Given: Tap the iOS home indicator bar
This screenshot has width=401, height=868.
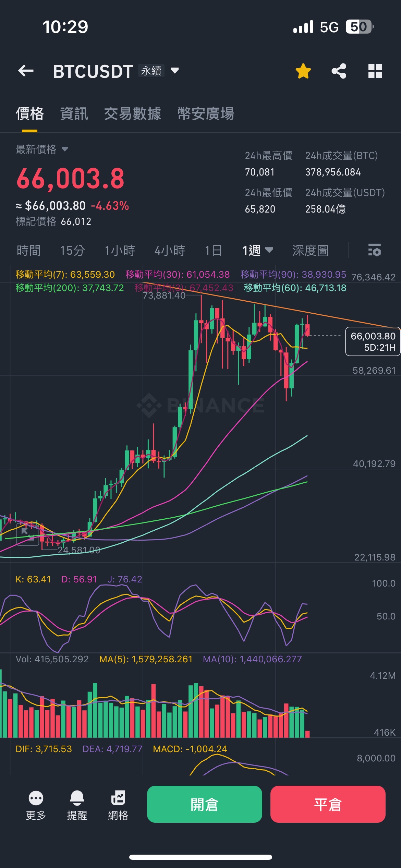Looking at the screenshot, I should coord(200,857).
